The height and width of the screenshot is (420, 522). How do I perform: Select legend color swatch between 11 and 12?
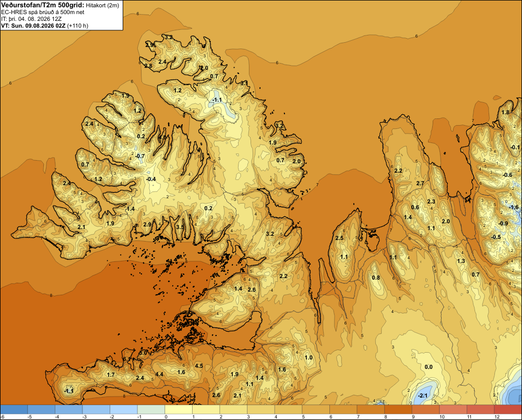480,410
